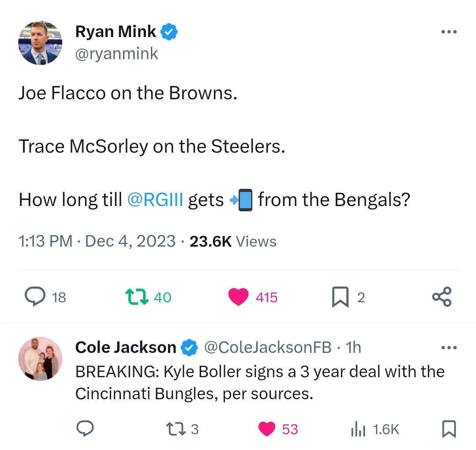This screenshot has height=450, width=476.
Task: Open more options on Cole Jackson's reply
Action: (x=449, y=347)
